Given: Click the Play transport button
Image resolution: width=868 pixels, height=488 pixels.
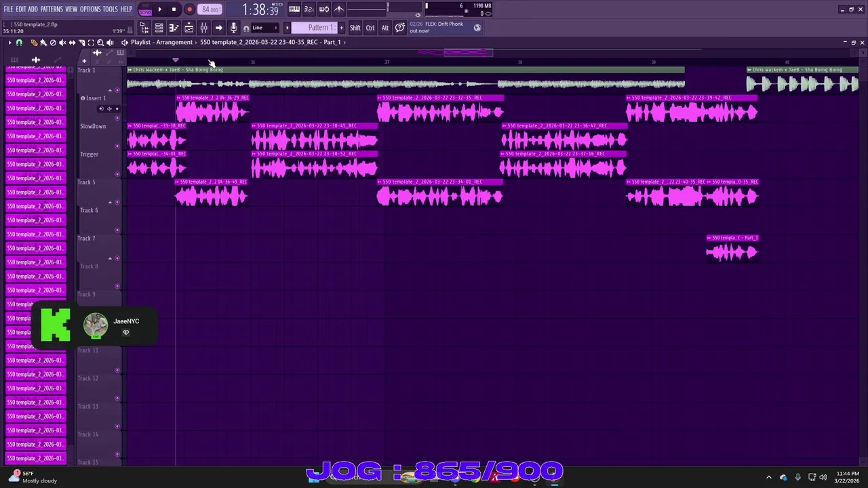Looking at the screenshot, I should [159, 9].
